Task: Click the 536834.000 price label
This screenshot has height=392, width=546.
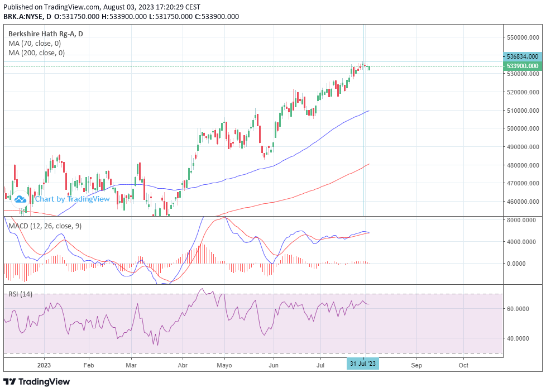Action: pos(523,56)
